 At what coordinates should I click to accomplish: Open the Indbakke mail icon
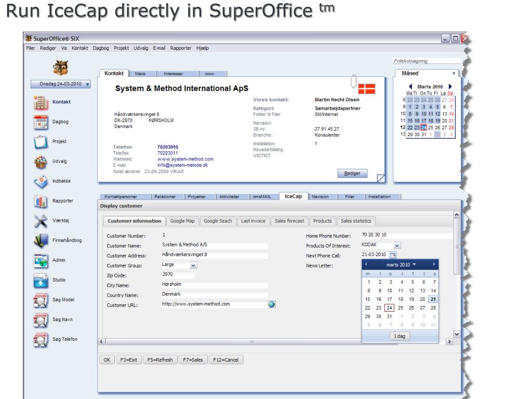41,181
